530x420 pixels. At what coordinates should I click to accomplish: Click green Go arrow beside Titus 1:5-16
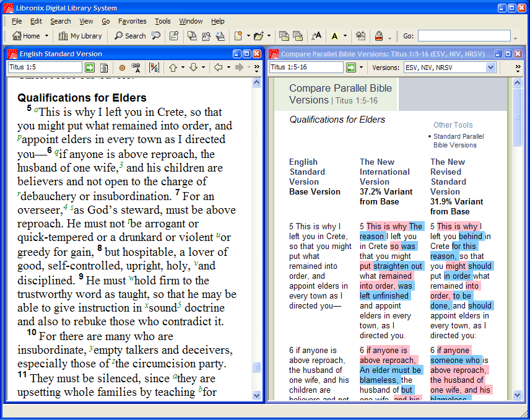[351, 68]
